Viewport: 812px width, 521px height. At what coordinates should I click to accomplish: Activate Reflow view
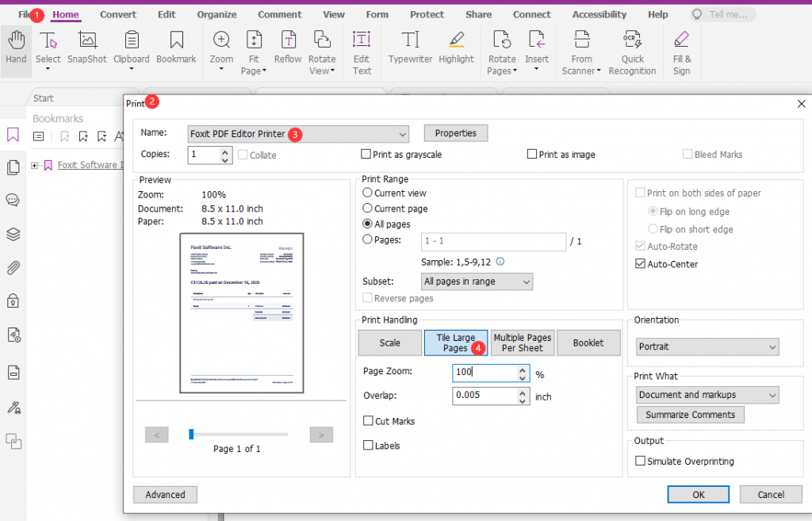pyautogui.click(x=288, y=48)
